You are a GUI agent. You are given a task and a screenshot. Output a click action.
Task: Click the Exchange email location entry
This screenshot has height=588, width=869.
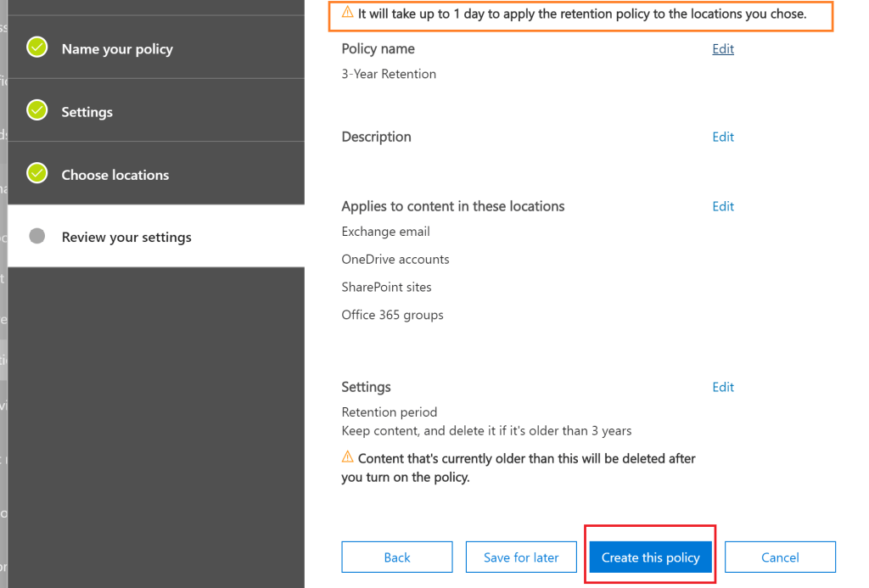pos(385,232)
